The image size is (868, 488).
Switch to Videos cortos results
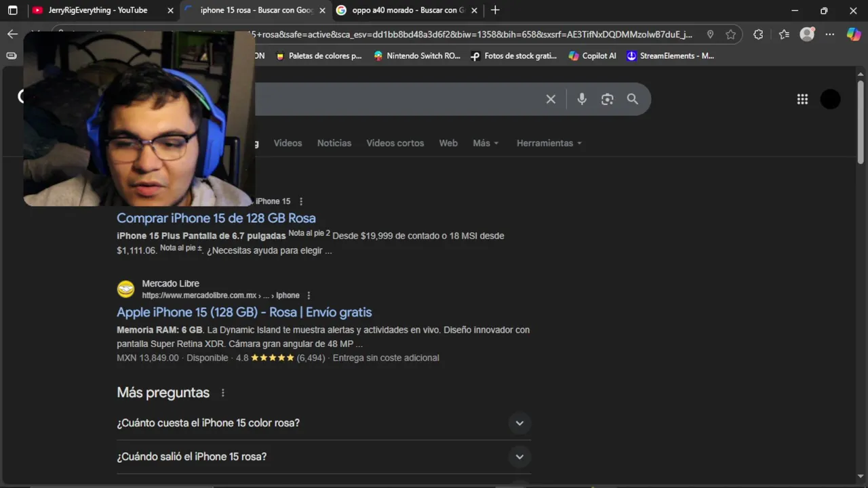coord(395,143)
